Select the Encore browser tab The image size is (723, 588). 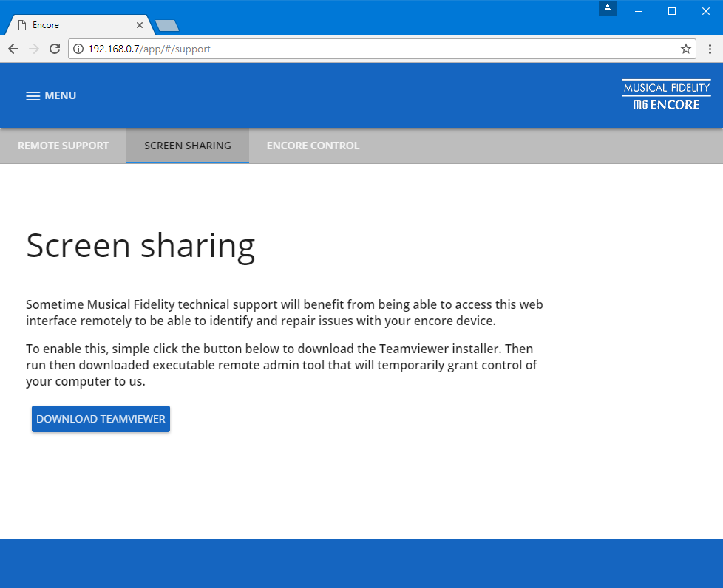[x=74, y=25]
